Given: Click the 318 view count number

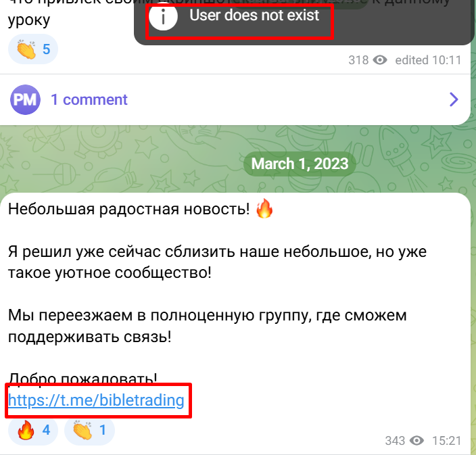Looking at the screenshot, I should (358, 60).
